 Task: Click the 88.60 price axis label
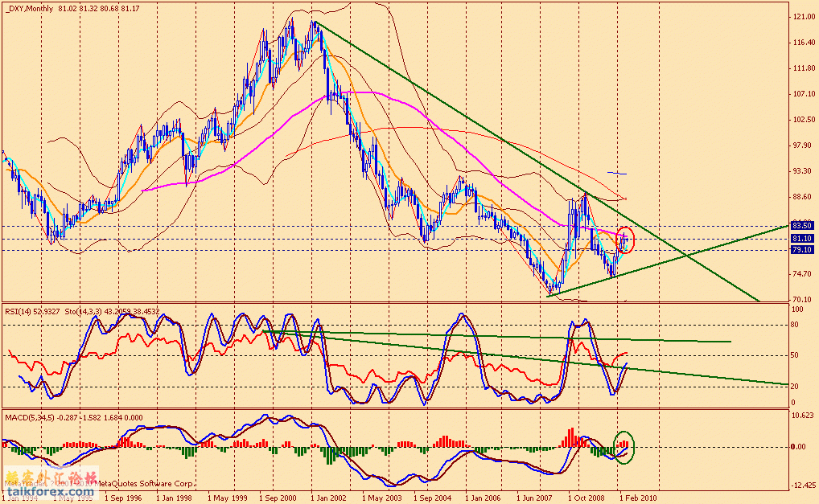[x=802, y=197]
